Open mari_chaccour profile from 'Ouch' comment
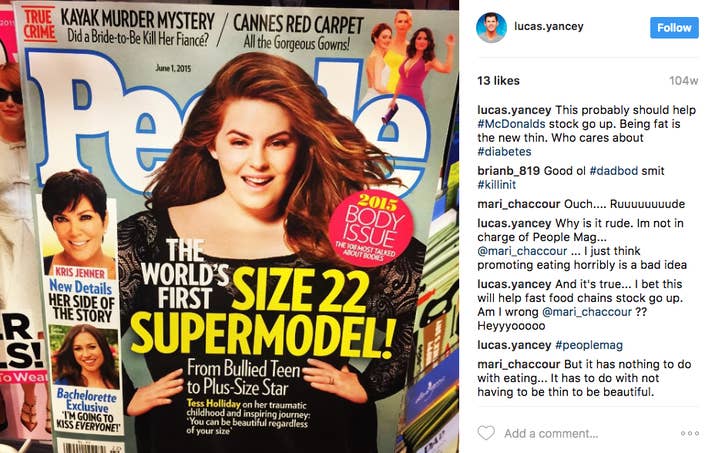Screen dimensions: 715x453 click(518, 204)
